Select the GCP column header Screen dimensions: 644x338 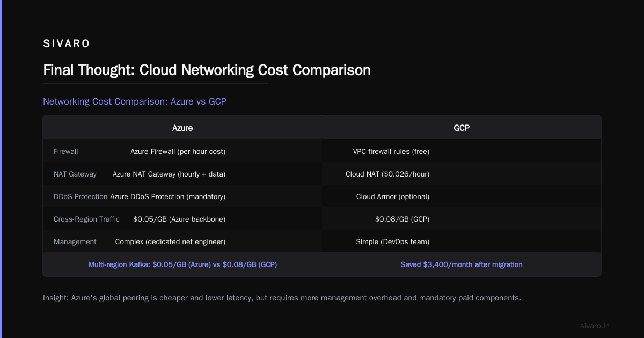pos(462,128)
